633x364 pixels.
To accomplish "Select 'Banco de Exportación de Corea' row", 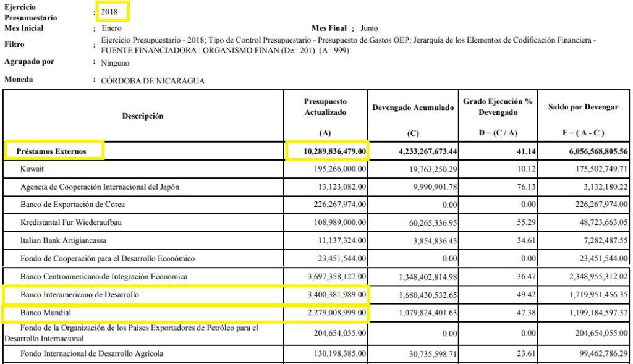I will click(73, 204).
